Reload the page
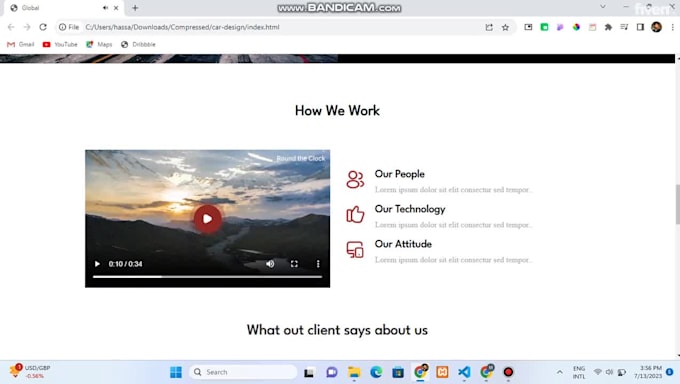Screen dimensions: 680x384 pyautogui.click(x=43, y=27)
